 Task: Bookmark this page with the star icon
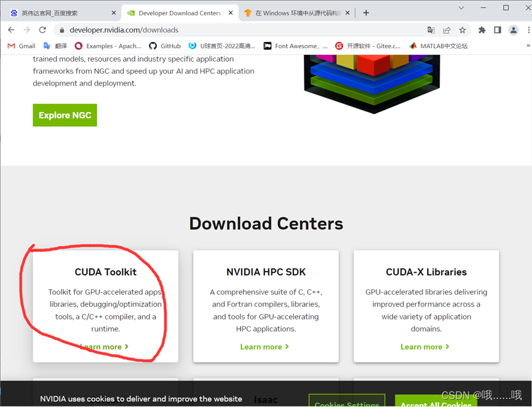[463, 30]
